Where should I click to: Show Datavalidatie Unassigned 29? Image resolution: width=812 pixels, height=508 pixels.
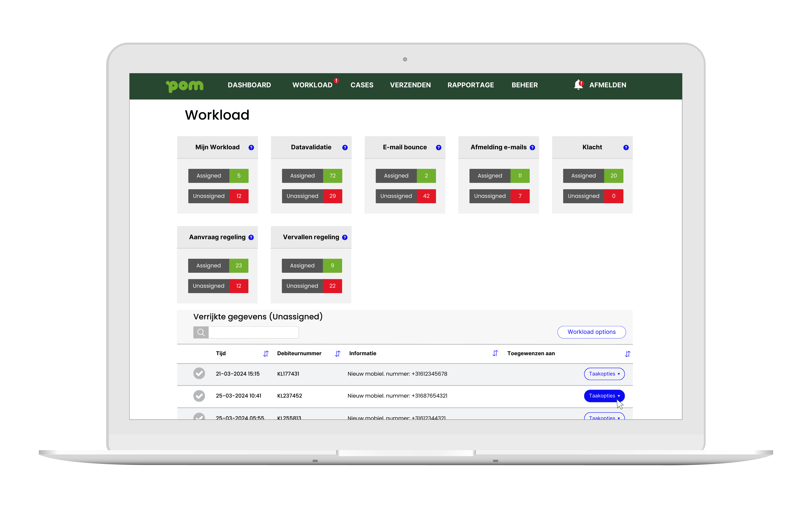(312, 196)
